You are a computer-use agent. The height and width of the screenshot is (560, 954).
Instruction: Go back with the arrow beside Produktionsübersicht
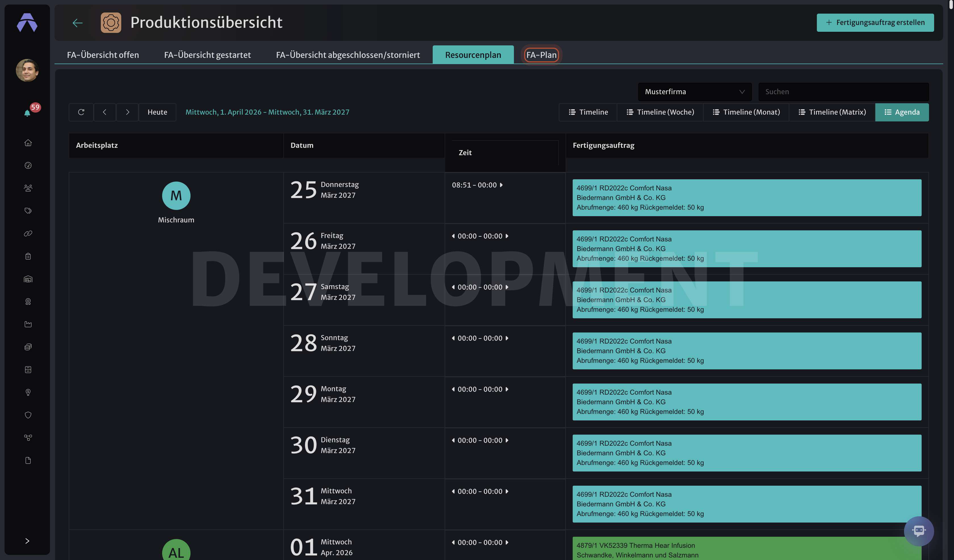point(78,23)
